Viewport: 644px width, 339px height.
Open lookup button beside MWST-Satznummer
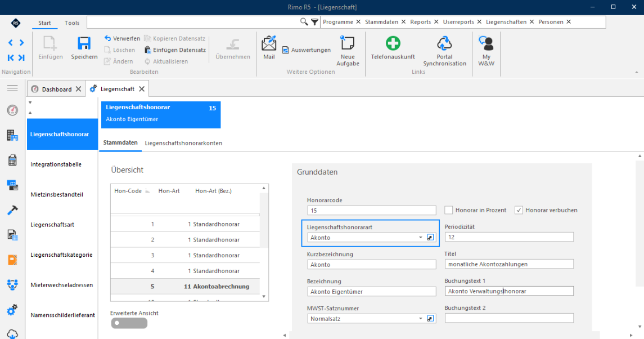point(430,318)
